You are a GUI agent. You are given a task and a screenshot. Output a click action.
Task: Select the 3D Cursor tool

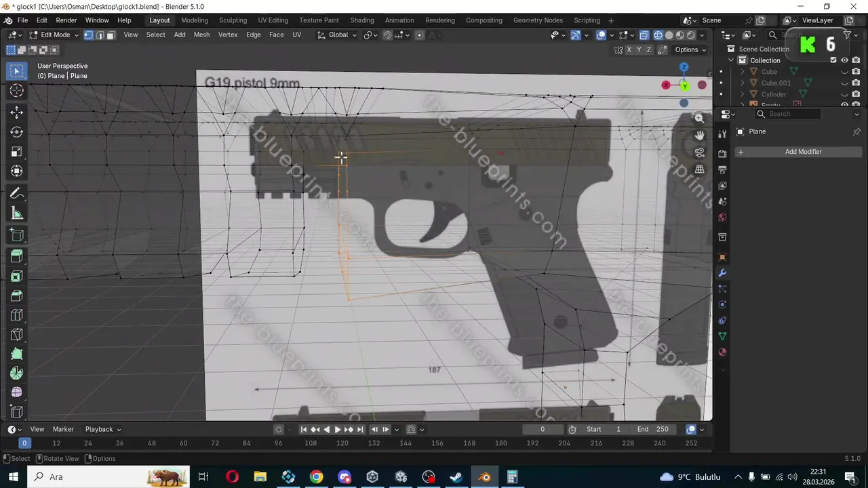pos(17,91)
